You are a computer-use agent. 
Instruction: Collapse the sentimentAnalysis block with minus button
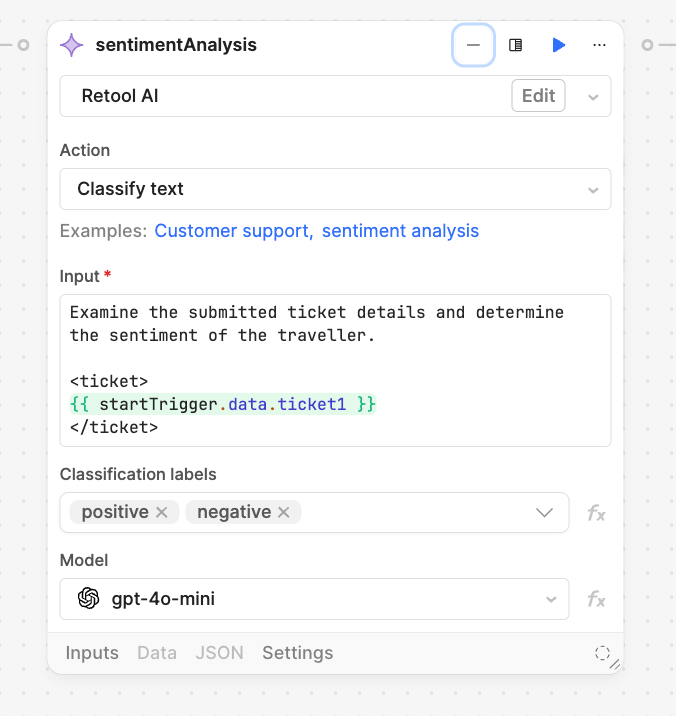(473, 45)
